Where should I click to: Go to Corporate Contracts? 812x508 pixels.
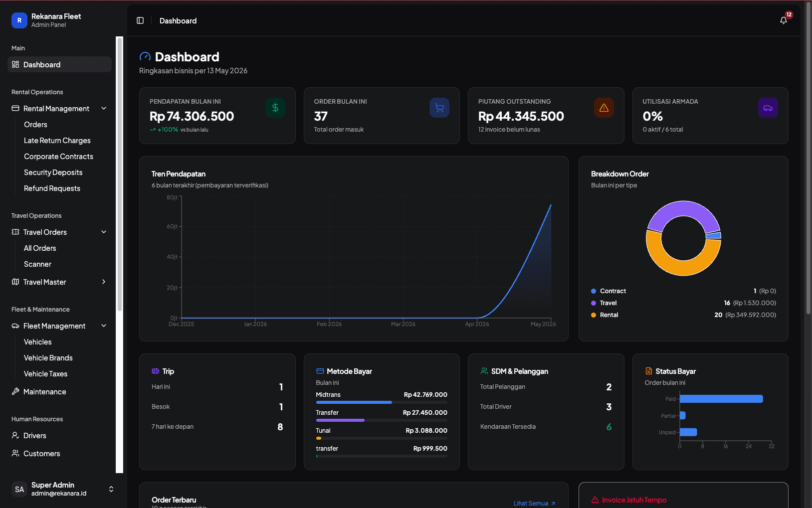tap(58, 156)
